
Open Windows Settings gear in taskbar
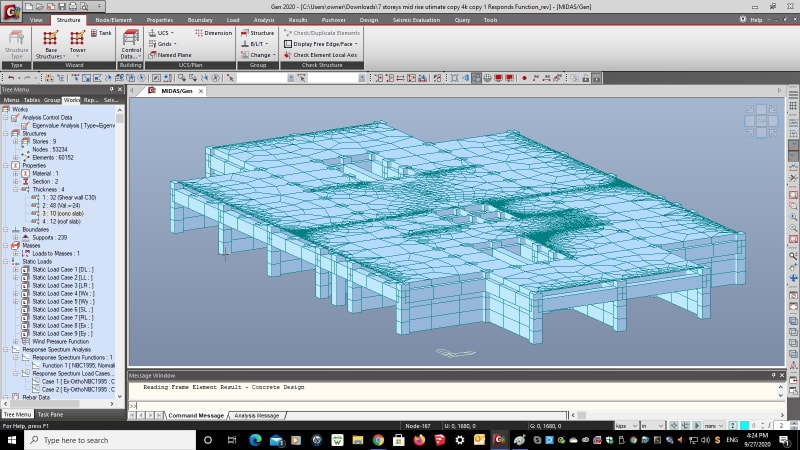pos(460,440)
